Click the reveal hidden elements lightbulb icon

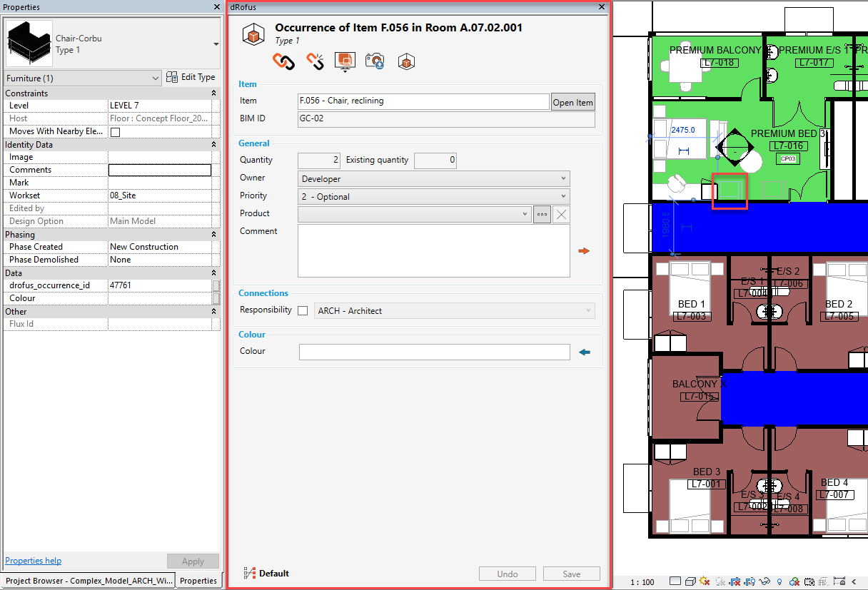click(779, 581)
